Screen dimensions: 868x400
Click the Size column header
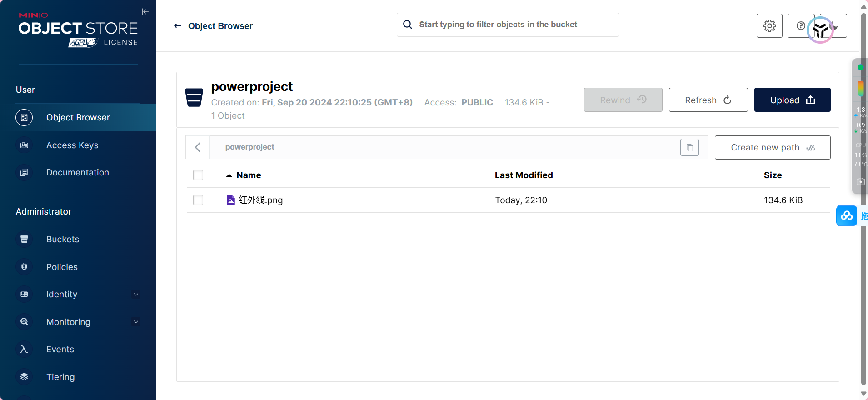coord(773,175)
